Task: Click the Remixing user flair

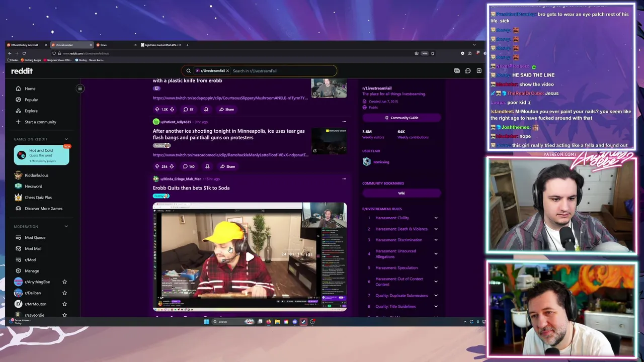Action: coord(381,162)
